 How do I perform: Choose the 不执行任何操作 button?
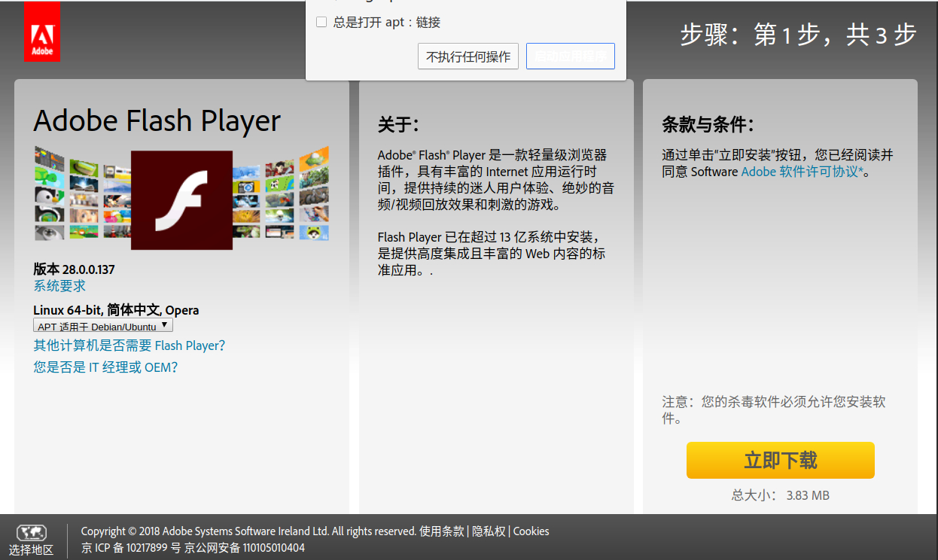[468, 56]
